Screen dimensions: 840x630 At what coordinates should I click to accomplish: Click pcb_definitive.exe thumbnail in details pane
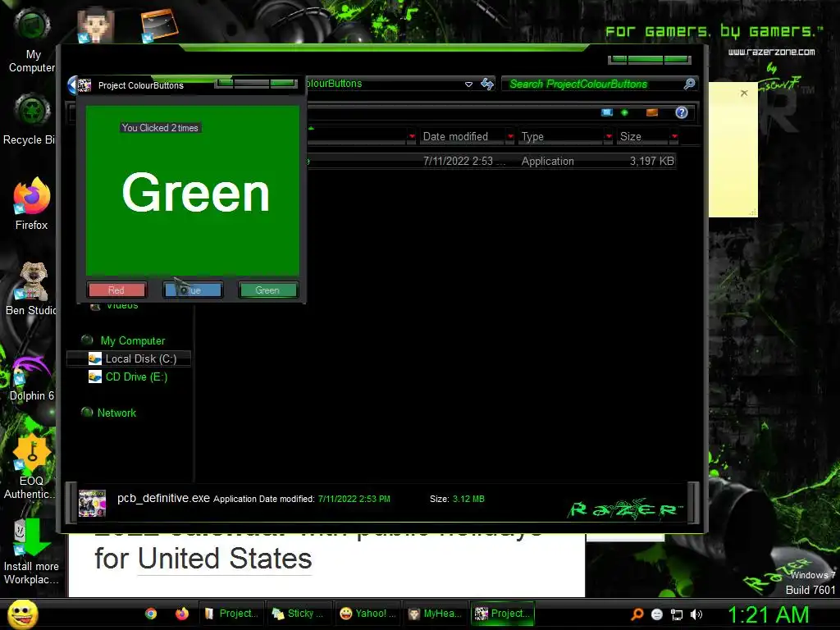[92, 503]
